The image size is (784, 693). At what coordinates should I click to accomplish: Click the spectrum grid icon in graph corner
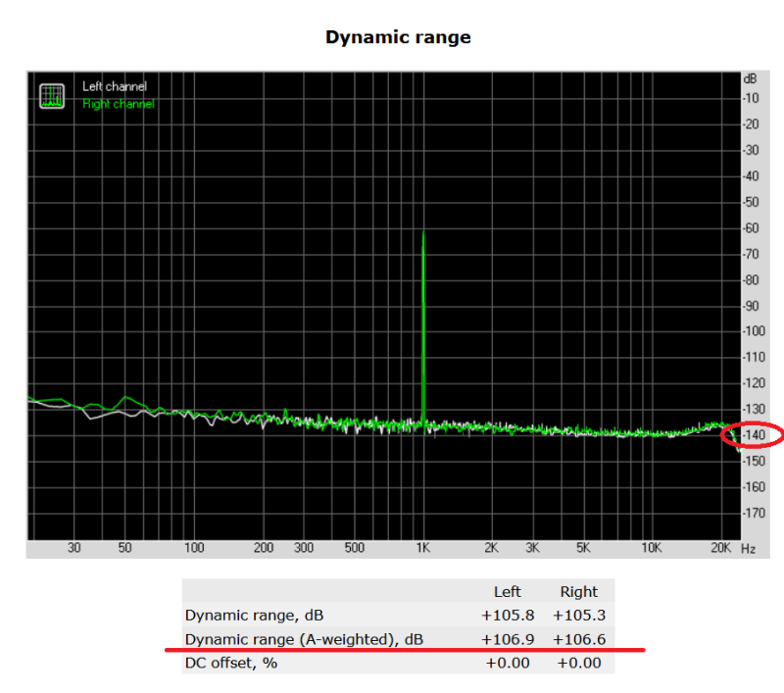click(51, 95)
